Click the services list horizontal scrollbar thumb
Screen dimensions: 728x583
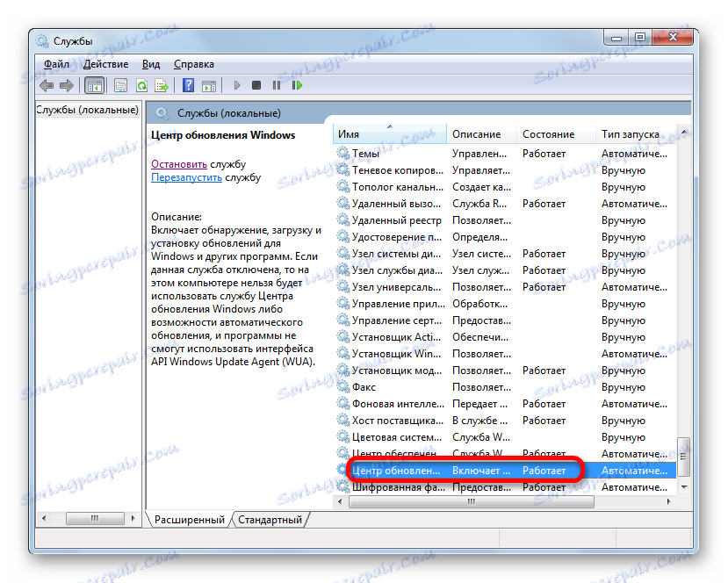point(472,501)
